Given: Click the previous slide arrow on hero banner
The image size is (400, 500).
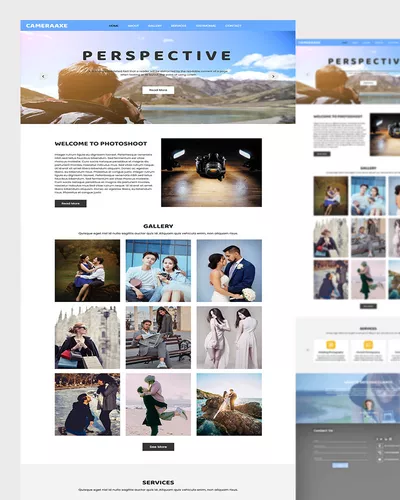Looking at the screenshot, I should (x=43, y=76).
